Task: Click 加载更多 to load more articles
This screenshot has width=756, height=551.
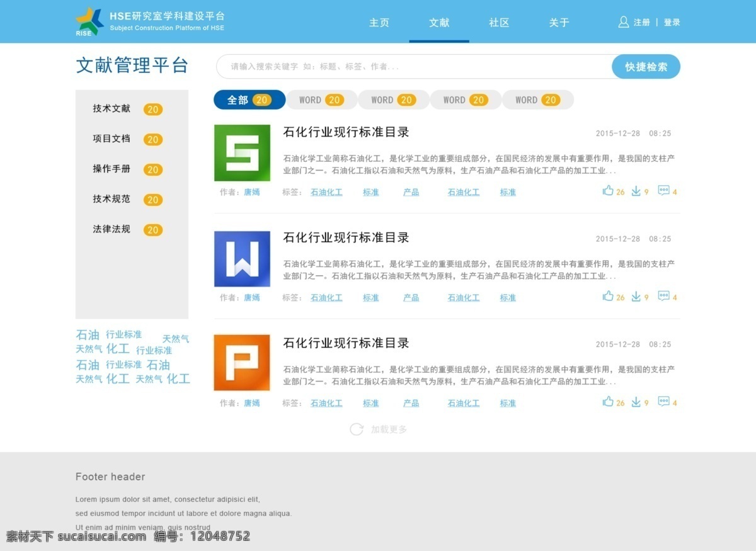Action: coord(389,429)
